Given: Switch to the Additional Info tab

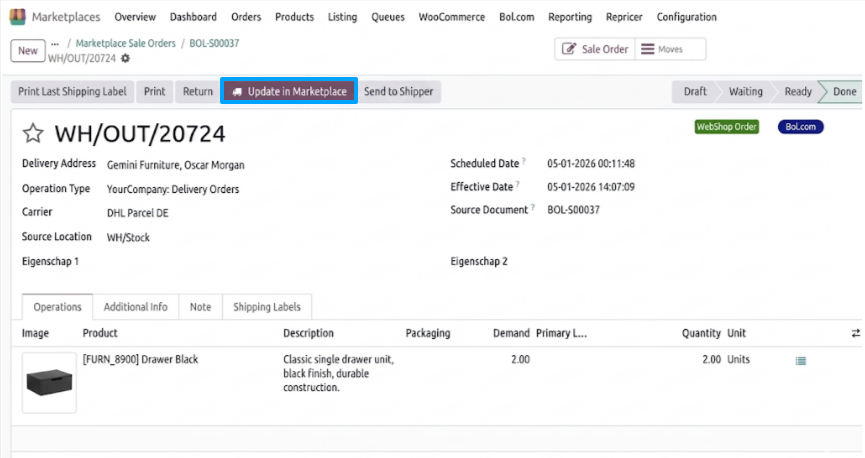Looking at the screenshot, I should (x=136, y=307).
